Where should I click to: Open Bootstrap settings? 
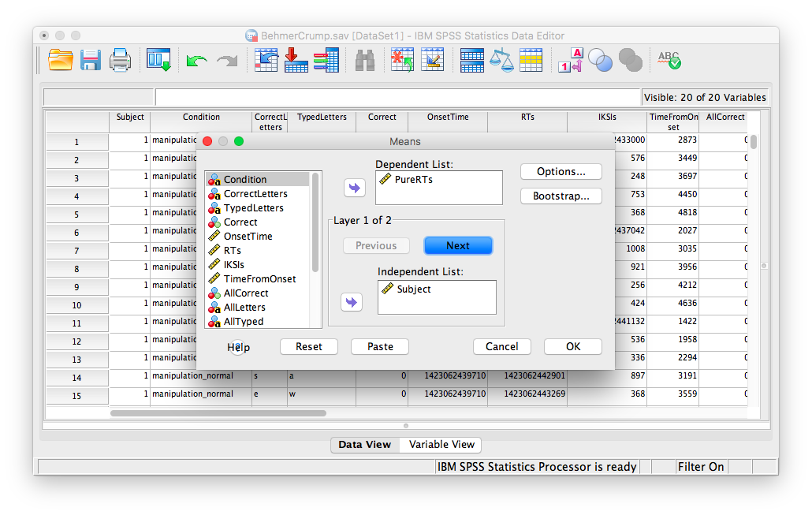(561, 196)
